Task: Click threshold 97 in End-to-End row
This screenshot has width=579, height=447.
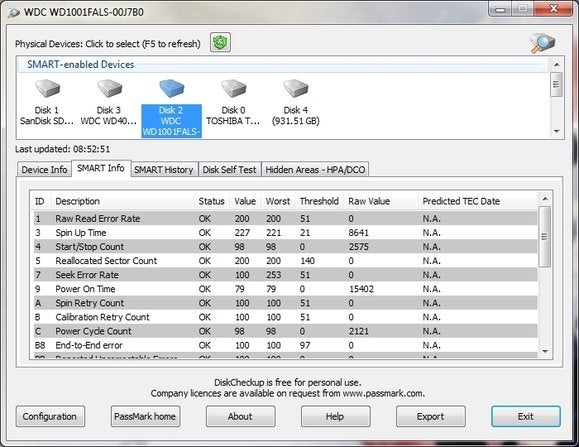Action: (x=305, y=345)
